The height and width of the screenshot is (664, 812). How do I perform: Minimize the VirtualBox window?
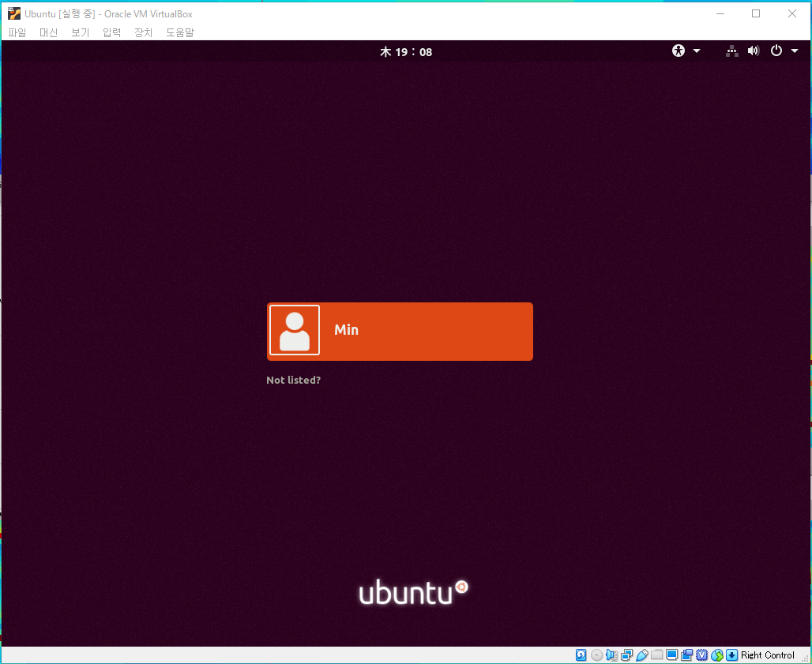[720, 14]
